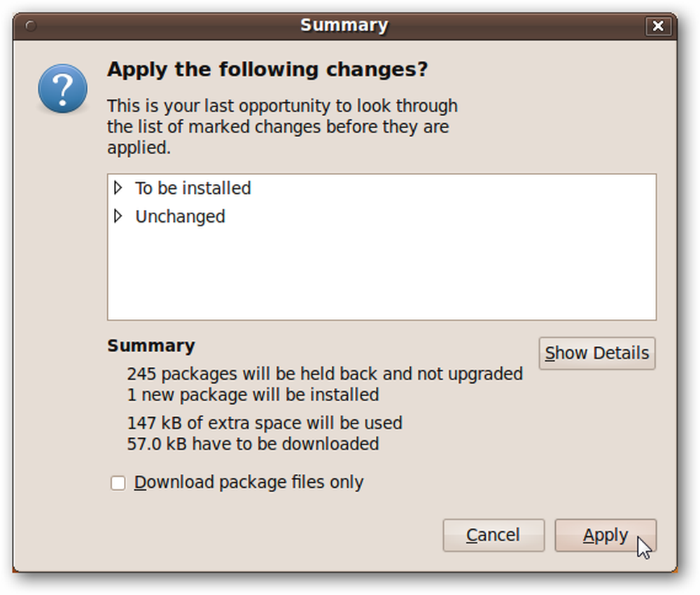Click the 245 packages held back line
This screenshot has width=700, height=595.
pyautogui.click(x=325, y=374)
